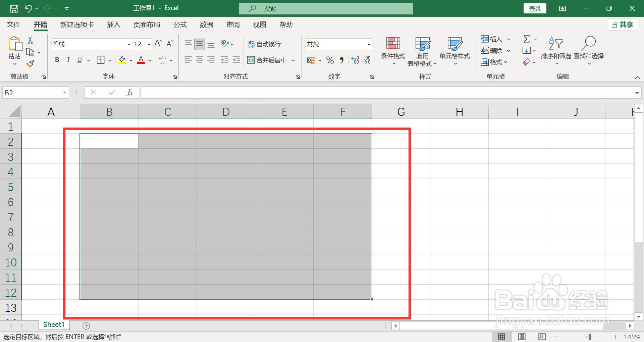Align text to the right
Image resolution: width=644 pixels, height=342 pixels.
pos(211,60)
